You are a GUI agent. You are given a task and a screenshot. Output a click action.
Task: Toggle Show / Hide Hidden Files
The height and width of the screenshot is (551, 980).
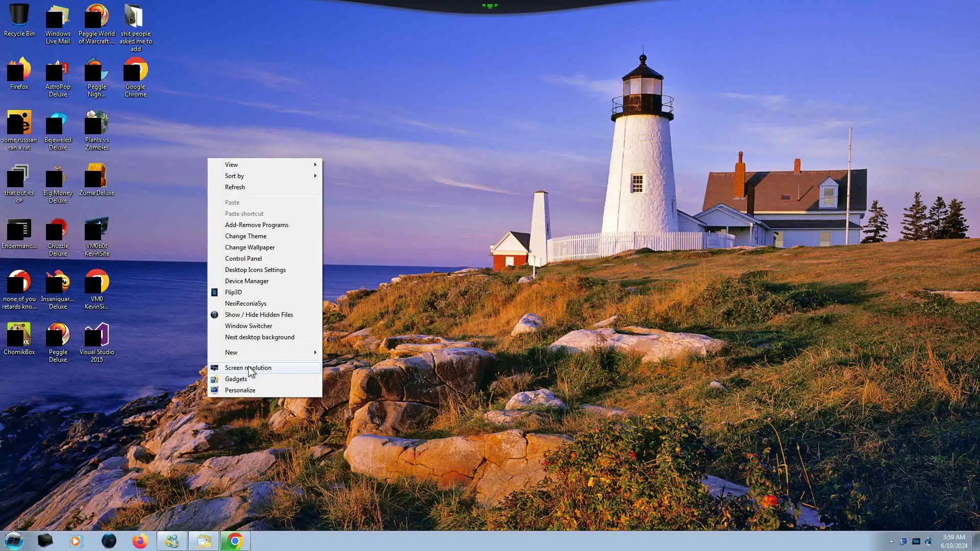[259, 315]
